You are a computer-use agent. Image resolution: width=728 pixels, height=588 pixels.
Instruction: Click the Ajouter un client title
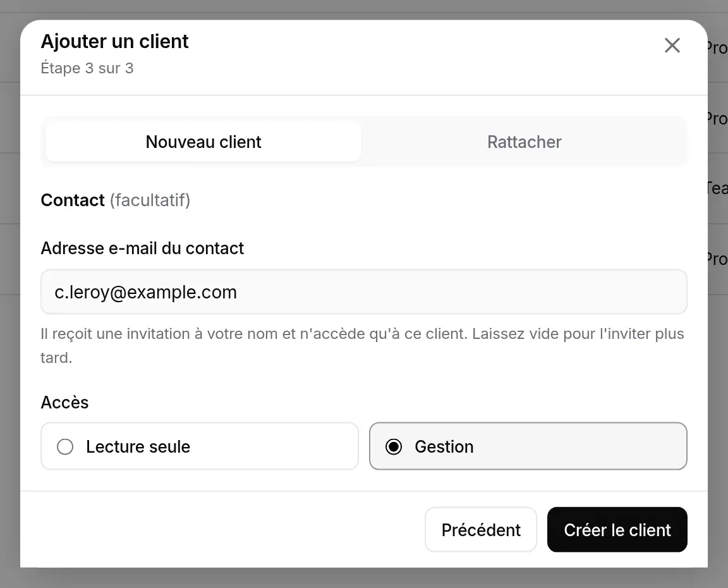[114, 41]
